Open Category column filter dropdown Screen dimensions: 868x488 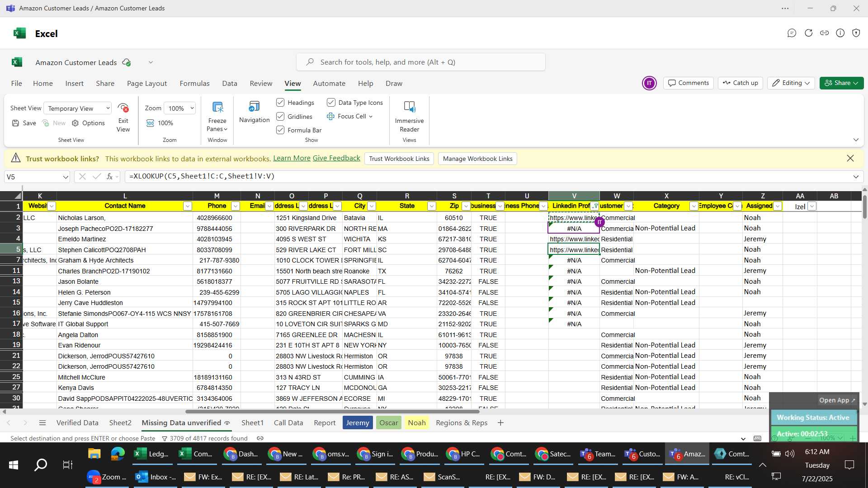click(x=693, y=206)
